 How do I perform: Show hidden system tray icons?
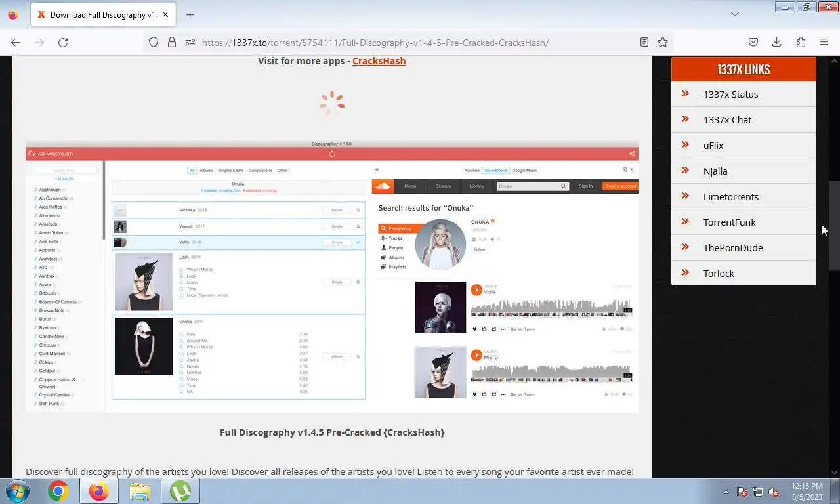726,492
